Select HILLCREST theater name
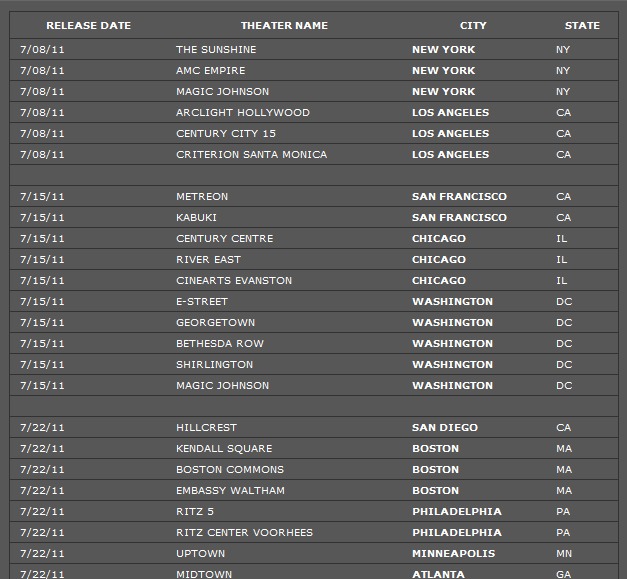627x579 pixels. pos(206,427)
